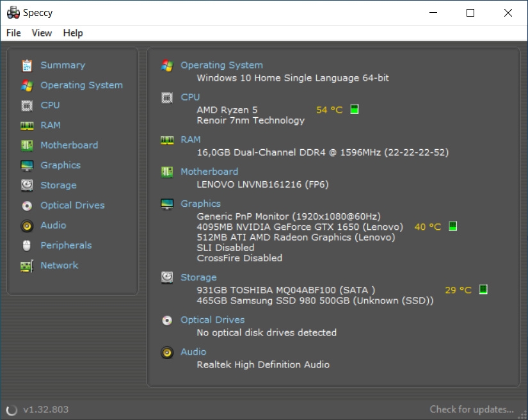Switch to the CPU section in sidebar

coord(50,106)
